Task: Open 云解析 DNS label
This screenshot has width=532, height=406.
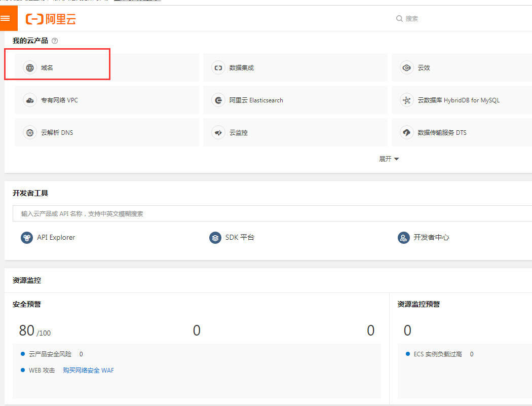Action: coord(57,132)
